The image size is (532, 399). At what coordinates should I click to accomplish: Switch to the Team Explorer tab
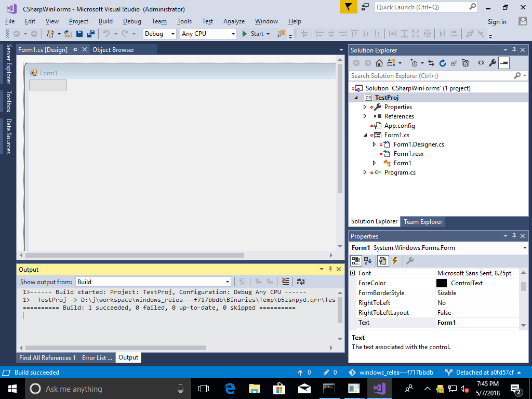(x=423, y=221)
